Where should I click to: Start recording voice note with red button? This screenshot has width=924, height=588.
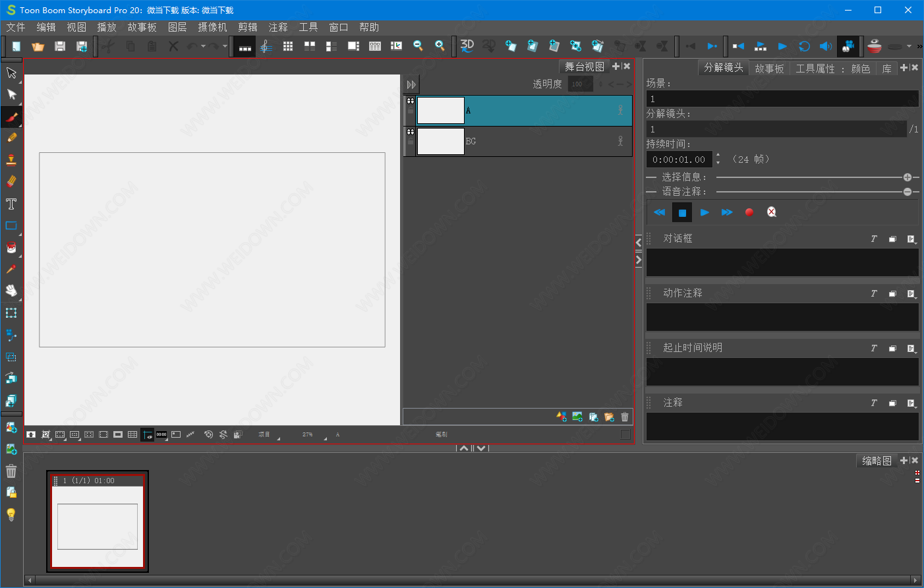(749, 212)
